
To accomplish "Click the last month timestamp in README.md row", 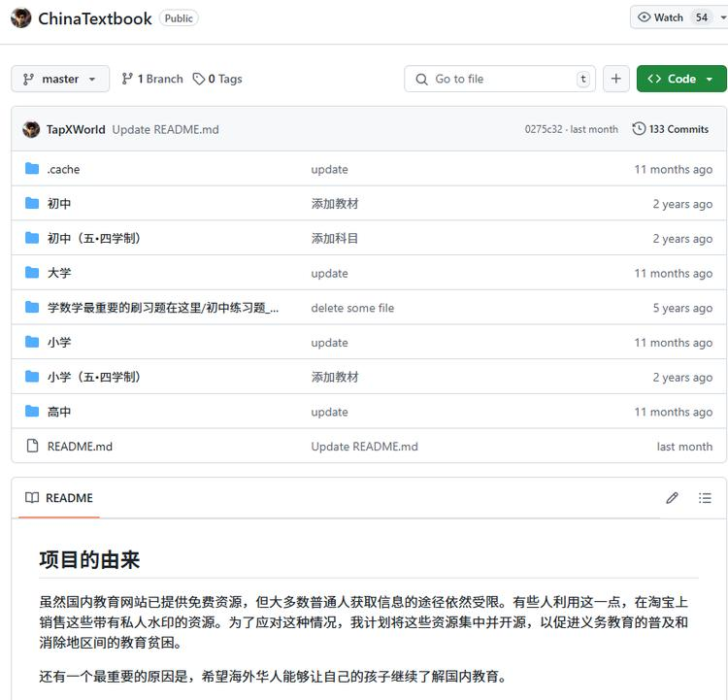I will click(684, 447).
